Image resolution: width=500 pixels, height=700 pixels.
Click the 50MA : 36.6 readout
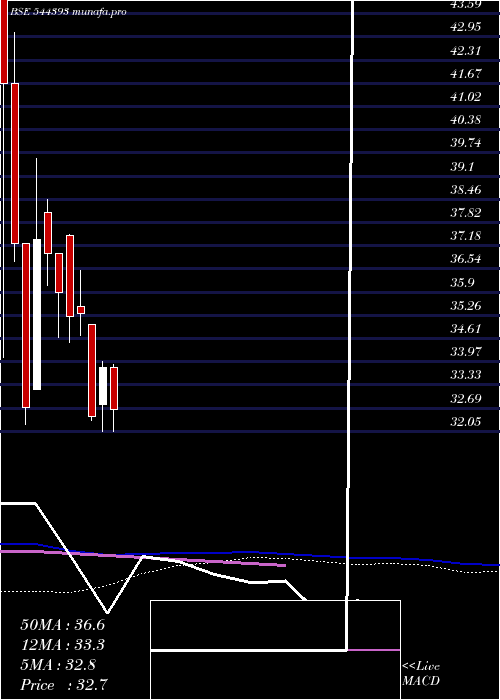(x=62, y=625)
